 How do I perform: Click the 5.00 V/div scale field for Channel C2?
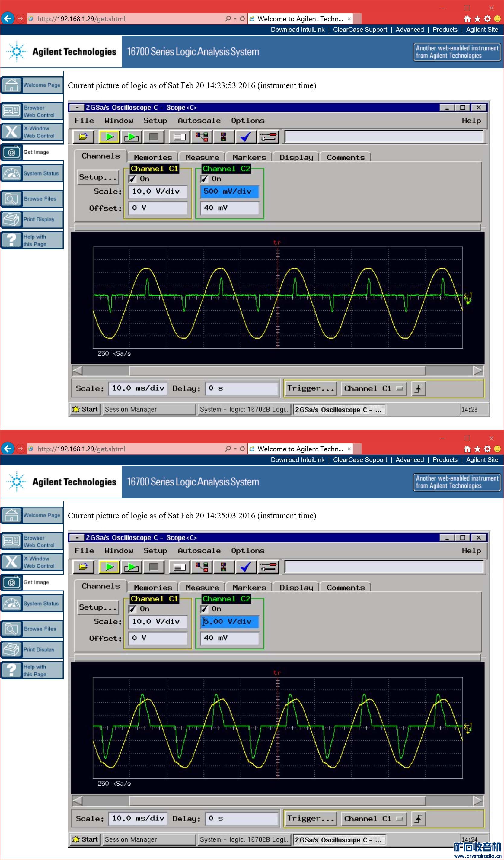click(229, 621)
